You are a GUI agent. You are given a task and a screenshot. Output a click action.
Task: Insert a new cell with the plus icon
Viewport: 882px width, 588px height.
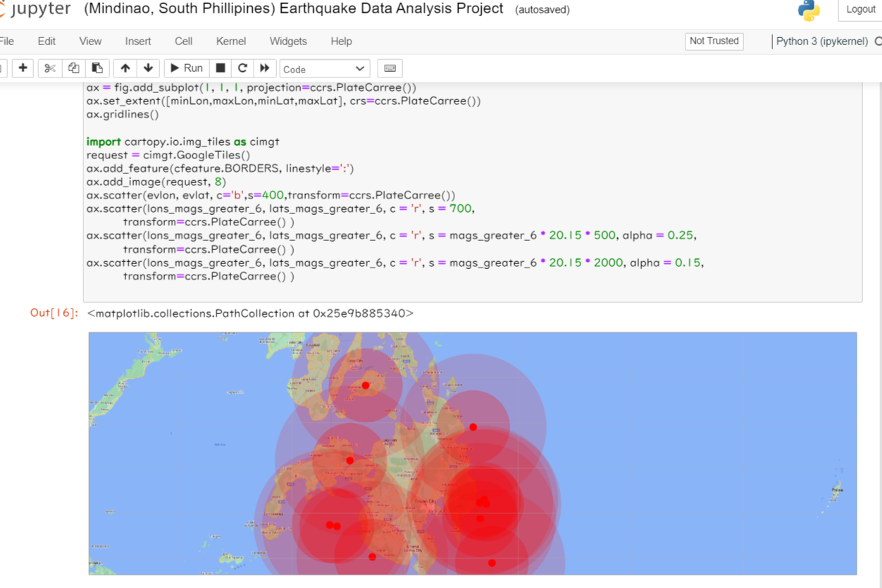click(23, 68)
